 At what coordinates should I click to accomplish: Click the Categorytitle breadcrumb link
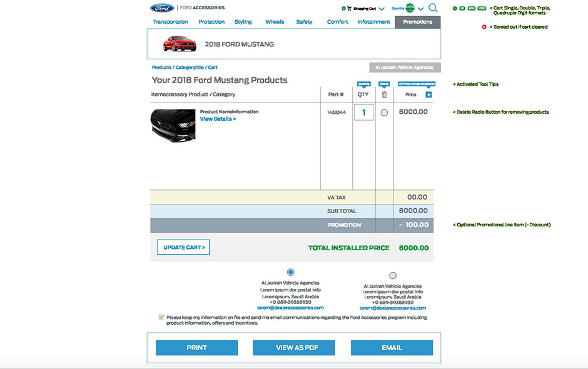coord(190,68)
